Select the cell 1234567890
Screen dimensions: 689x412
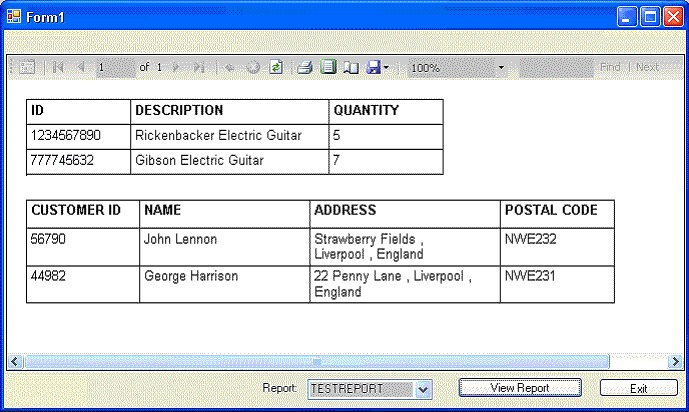(79, 137)
